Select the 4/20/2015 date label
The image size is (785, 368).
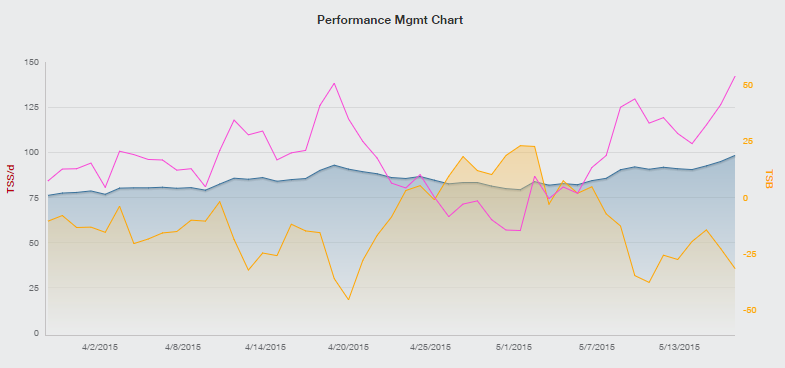[348, 347]
